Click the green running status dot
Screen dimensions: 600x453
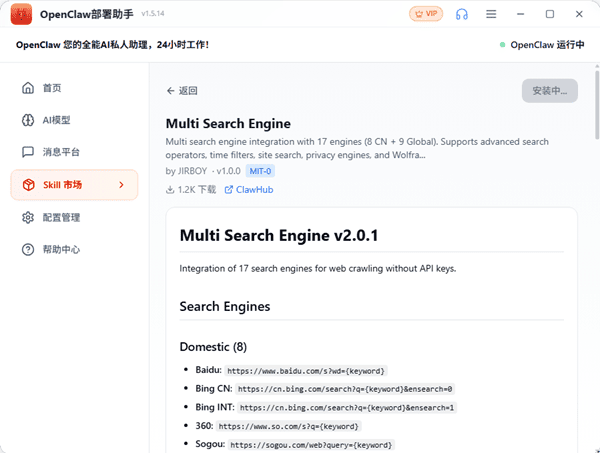pos(502,45)
